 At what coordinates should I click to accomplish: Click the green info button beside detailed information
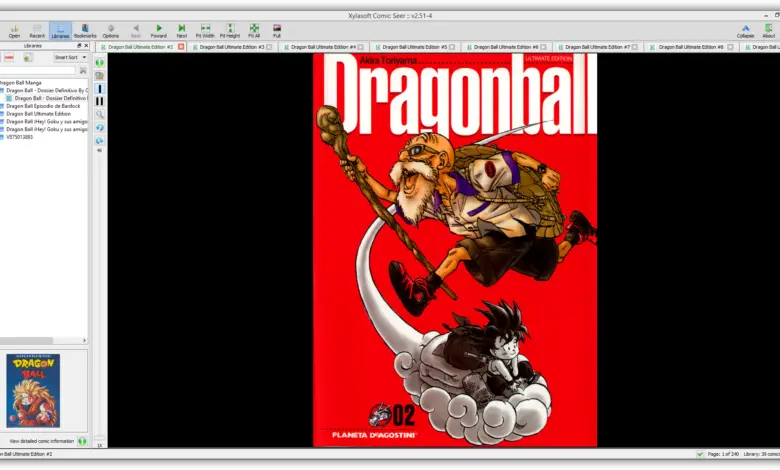82,441
